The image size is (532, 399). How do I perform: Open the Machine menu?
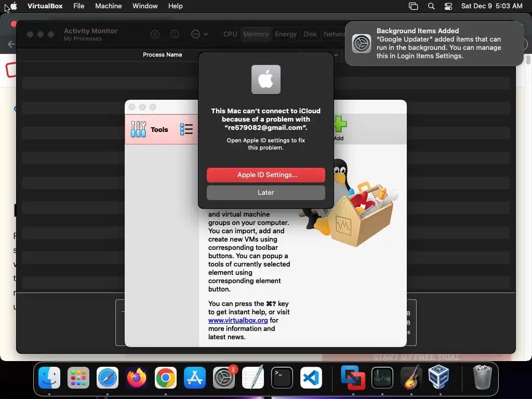point(108,6)
